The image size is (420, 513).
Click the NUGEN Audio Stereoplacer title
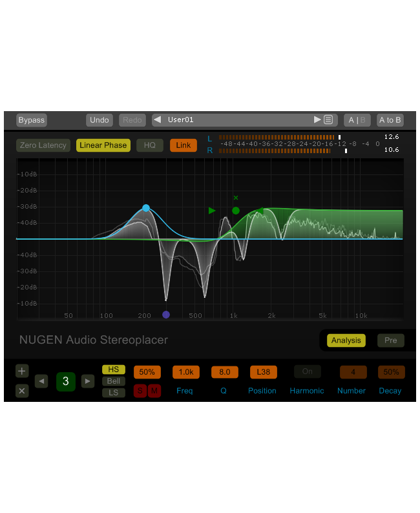pyautogui.click(x=94, y=340)
